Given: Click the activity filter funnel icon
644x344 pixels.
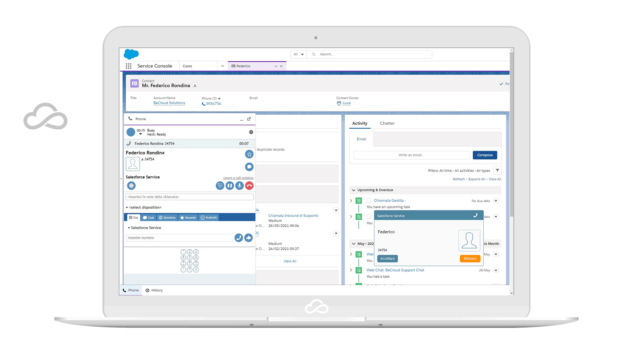Looking at the screenshot, I should click(497, 170).
